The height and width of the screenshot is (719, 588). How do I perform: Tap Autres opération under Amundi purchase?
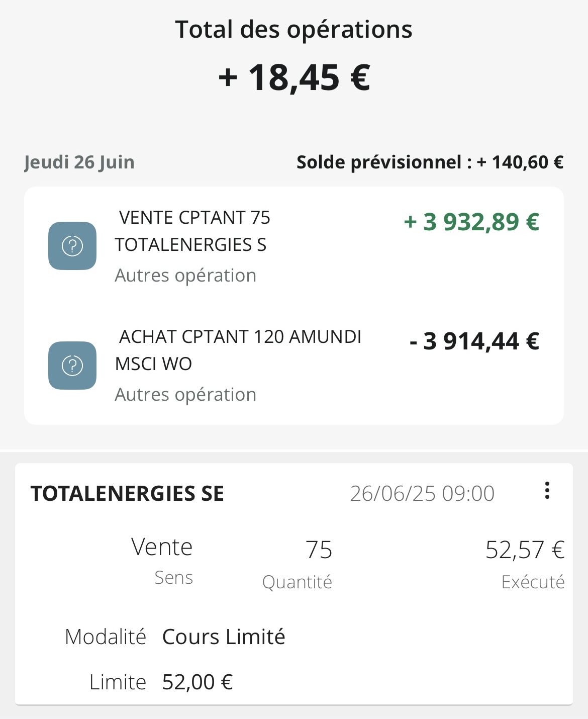click(185, 395)
